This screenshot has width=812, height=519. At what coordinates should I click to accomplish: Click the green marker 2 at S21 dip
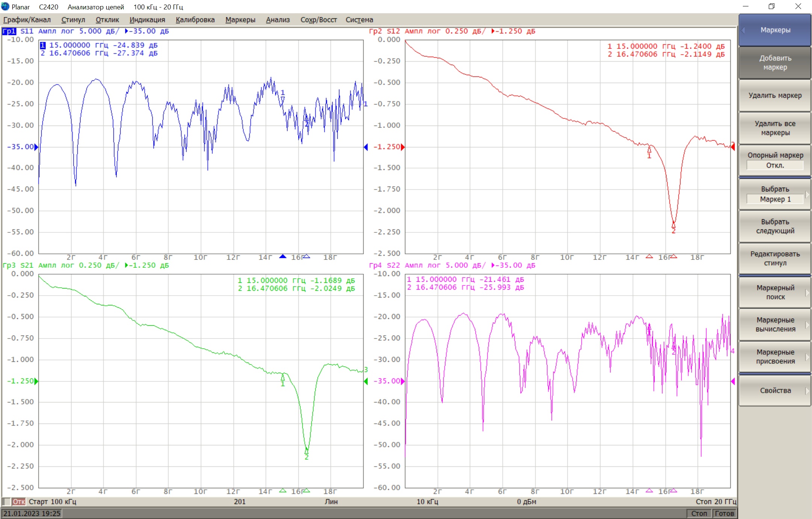tap(307, 454)
